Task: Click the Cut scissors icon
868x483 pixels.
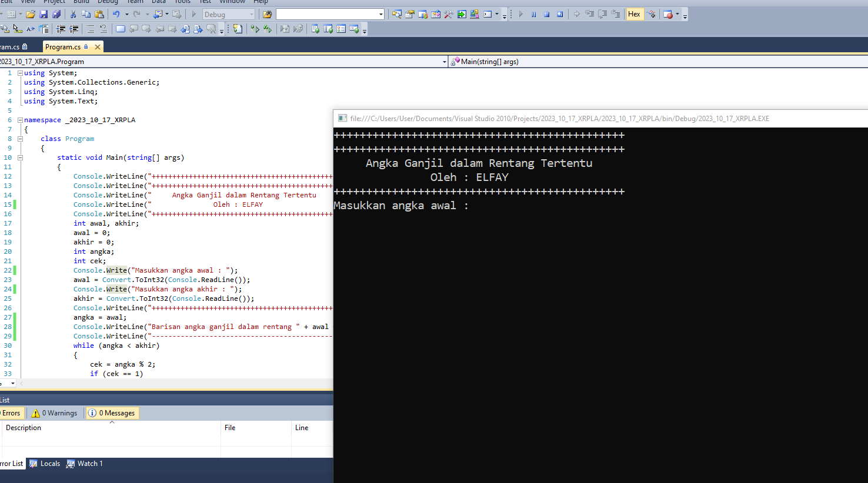Action: point(74,14)
